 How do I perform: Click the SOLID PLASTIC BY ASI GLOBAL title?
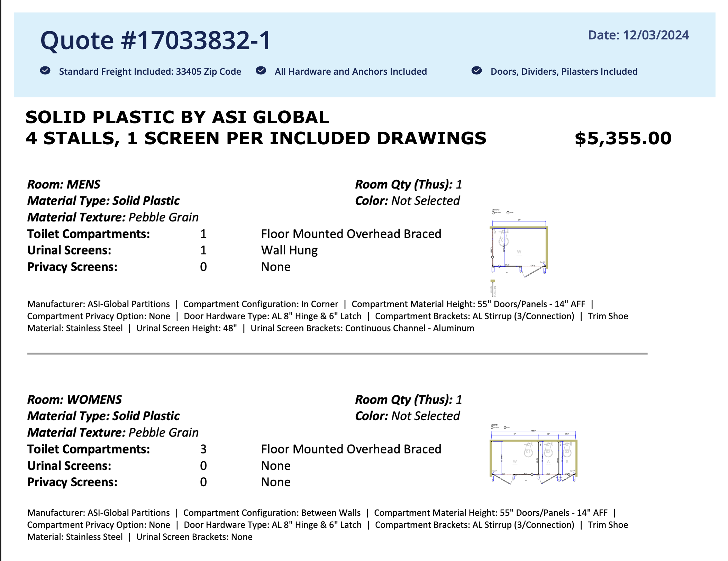click(x=177, y=117)
